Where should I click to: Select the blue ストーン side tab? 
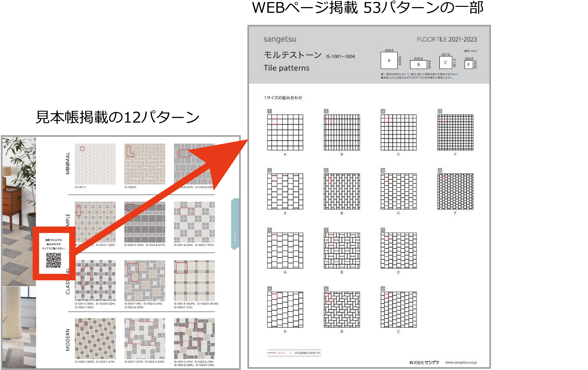(x=235, y=224)
